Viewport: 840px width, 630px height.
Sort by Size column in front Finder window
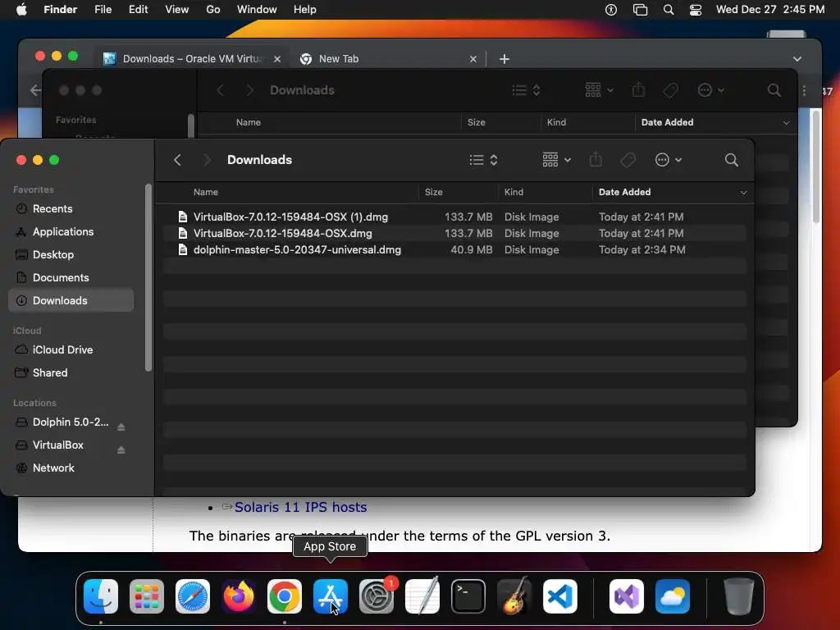pos(458,192)
